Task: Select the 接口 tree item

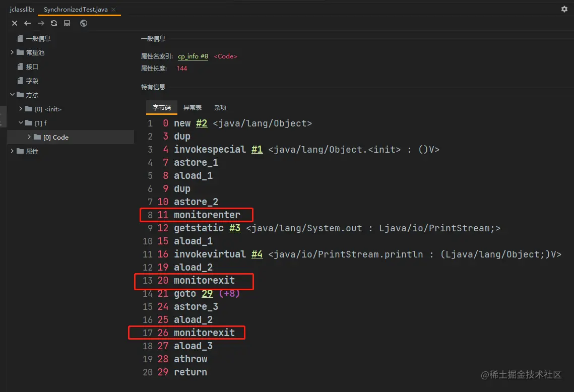Action: click(x=32, y=67)
